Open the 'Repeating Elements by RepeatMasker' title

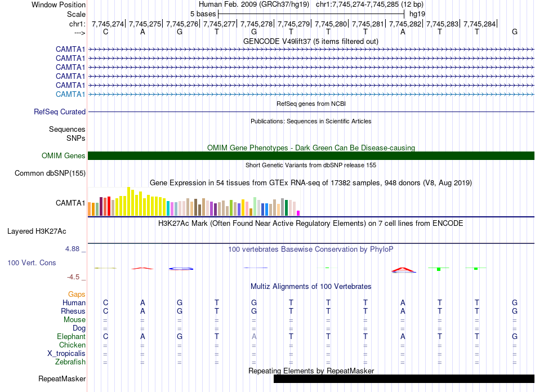click(311, 371)
